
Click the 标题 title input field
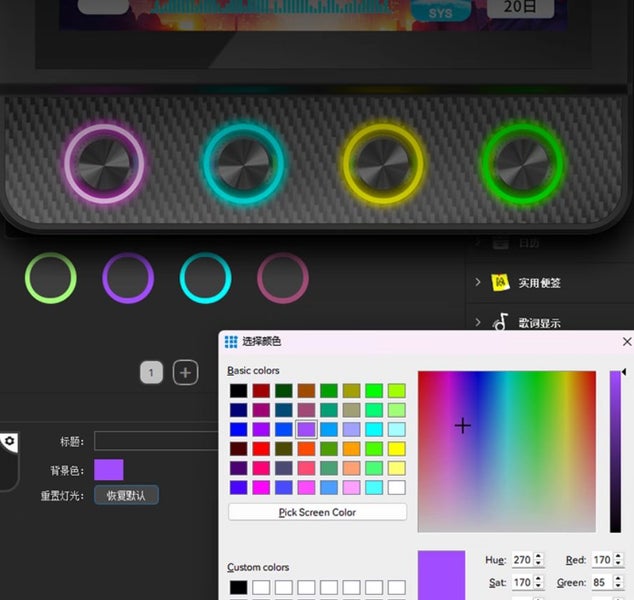(156, 441)
